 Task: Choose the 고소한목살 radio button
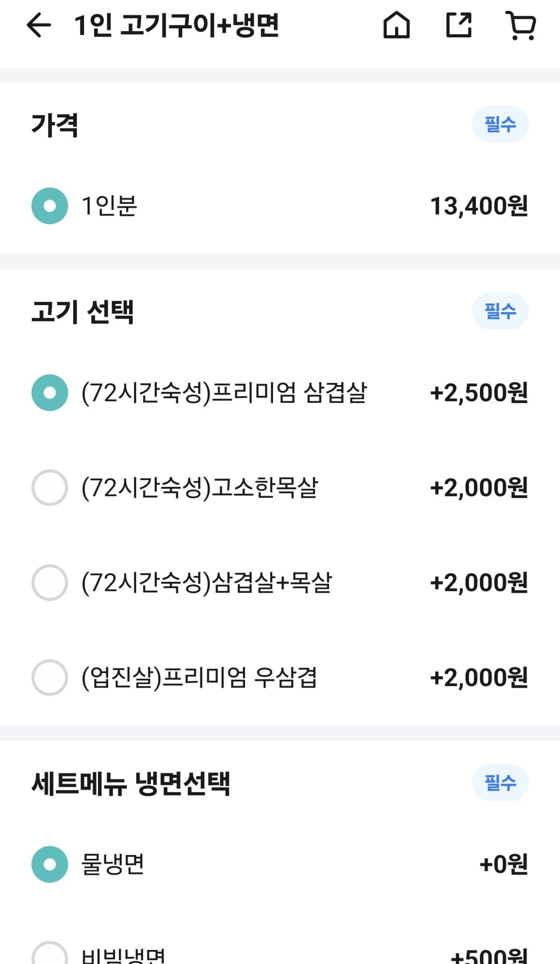50,488
